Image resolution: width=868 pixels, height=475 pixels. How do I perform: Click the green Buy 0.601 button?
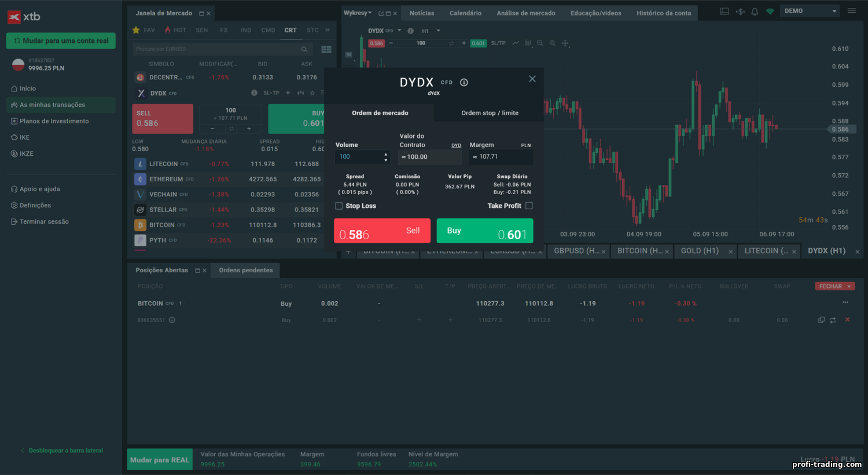point(485,231)
